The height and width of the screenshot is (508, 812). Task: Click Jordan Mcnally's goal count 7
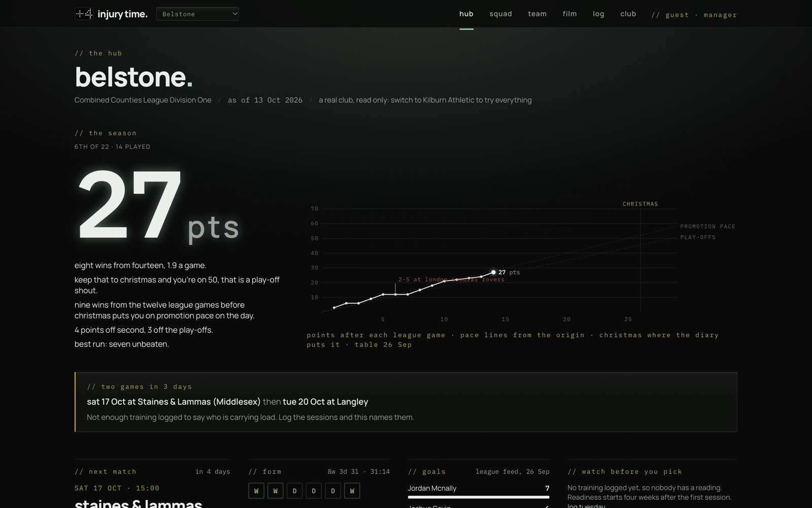(547, 488)
